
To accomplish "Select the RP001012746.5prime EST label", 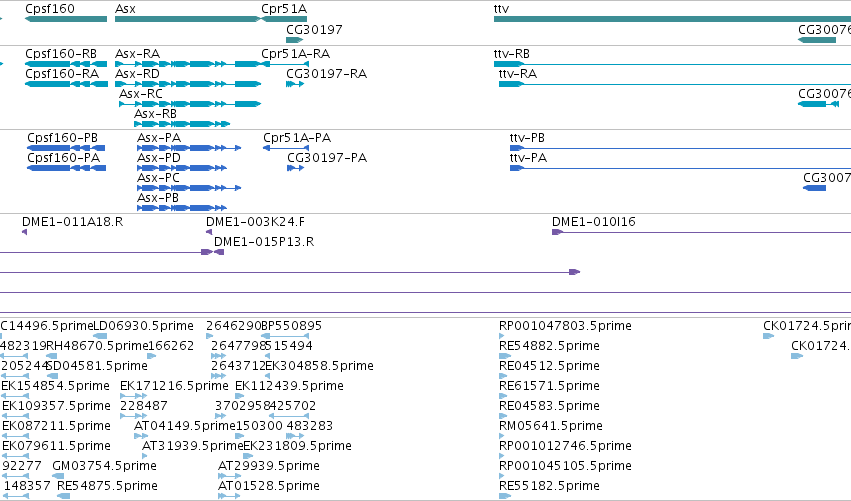I will click(x=565, y=447).
